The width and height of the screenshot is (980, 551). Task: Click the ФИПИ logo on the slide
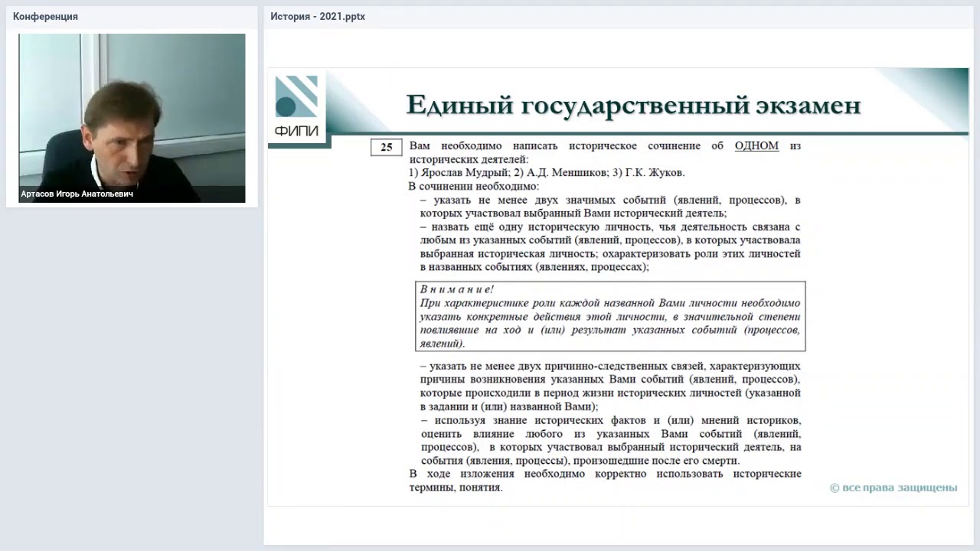(x=296, y=106)
